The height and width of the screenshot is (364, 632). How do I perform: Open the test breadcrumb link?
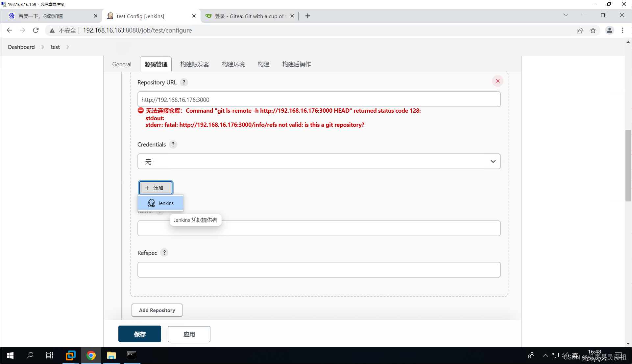pos(55,47)
